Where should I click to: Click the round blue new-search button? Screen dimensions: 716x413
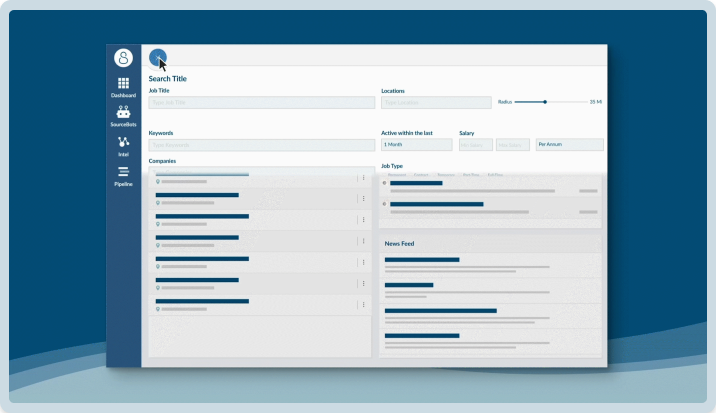click(158, 58)
